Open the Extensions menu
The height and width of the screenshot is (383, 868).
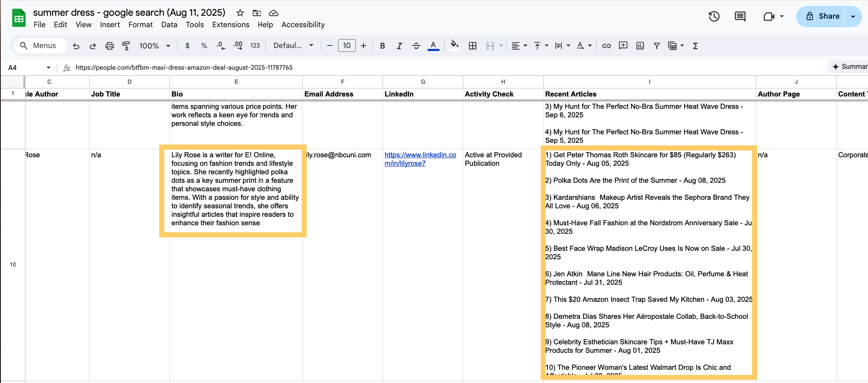point(231,25)
